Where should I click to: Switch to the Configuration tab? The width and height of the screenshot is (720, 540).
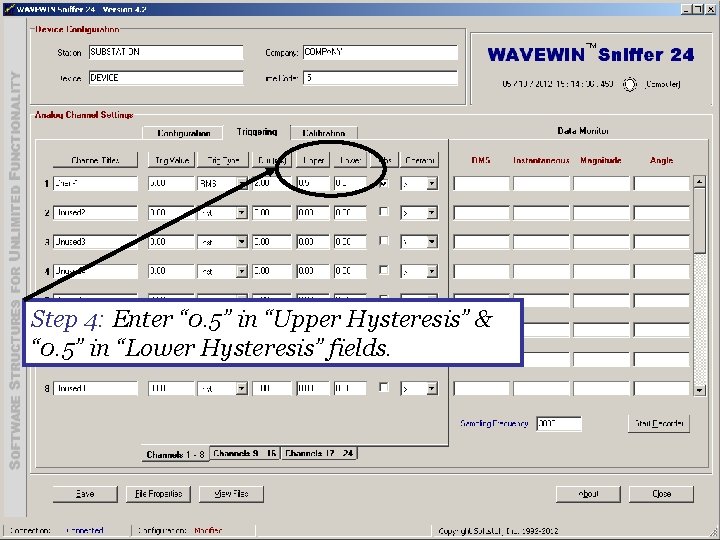(183, 133)
